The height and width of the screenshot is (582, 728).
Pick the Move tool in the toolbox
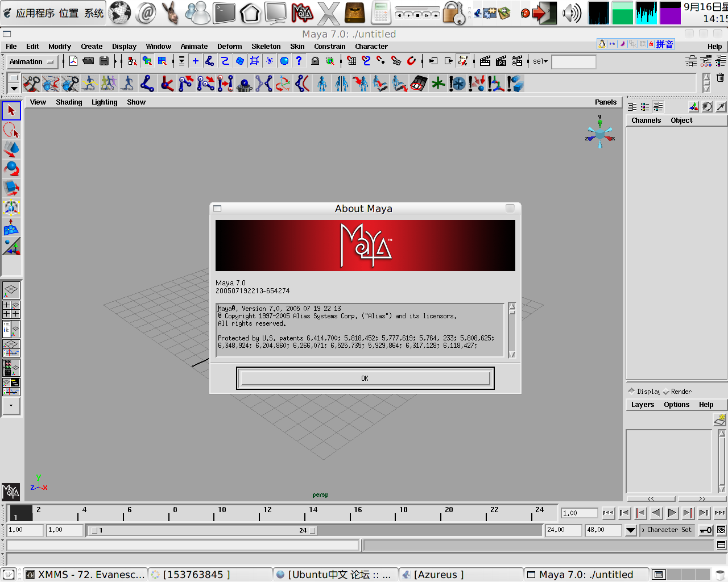tap(11, 149)
